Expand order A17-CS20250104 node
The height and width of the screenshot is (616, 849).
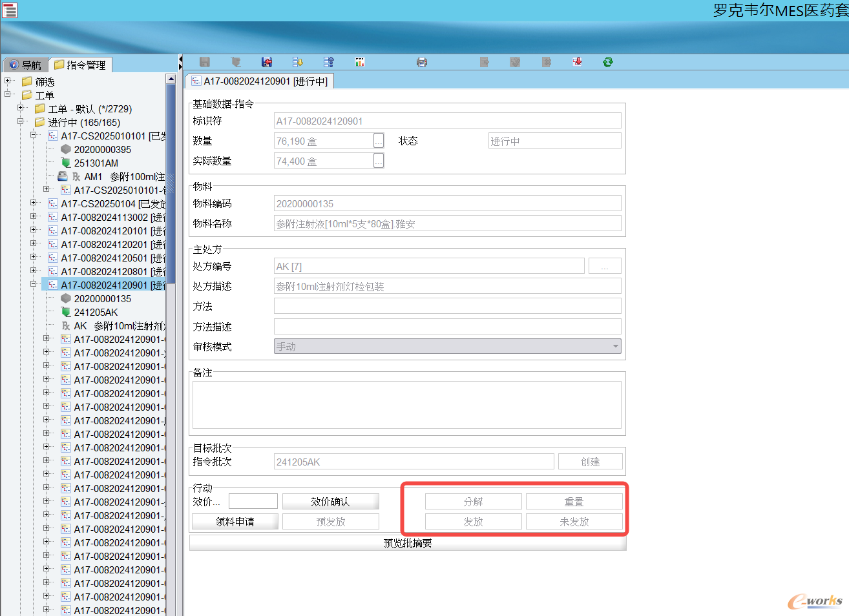(x=34, y=203)
